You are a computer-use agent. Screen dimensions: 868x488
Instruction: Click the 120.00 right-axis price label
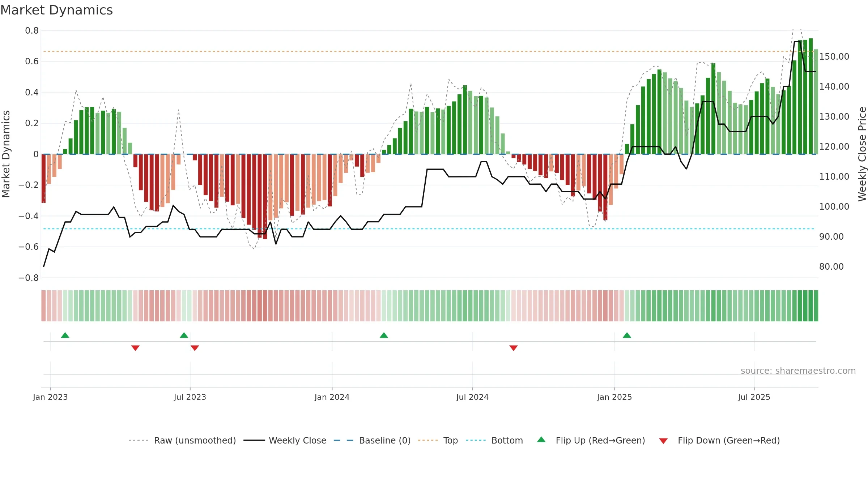(834, 146)
